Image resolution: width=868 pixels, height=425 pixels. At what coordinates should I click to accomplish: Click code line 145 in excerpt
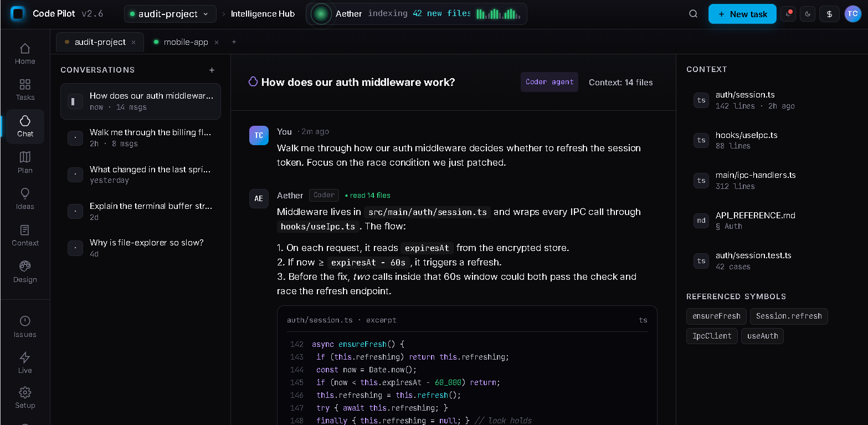pos(466,382)
